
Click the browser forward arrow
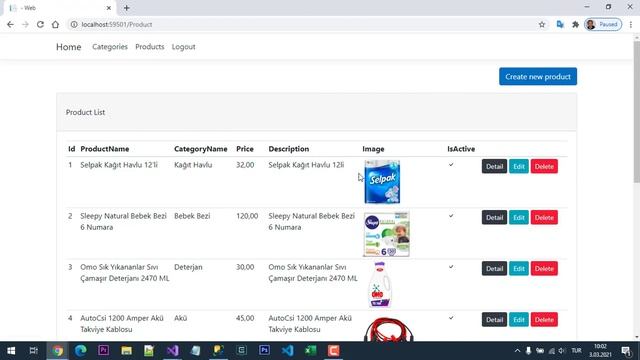(x=25, y=24)
